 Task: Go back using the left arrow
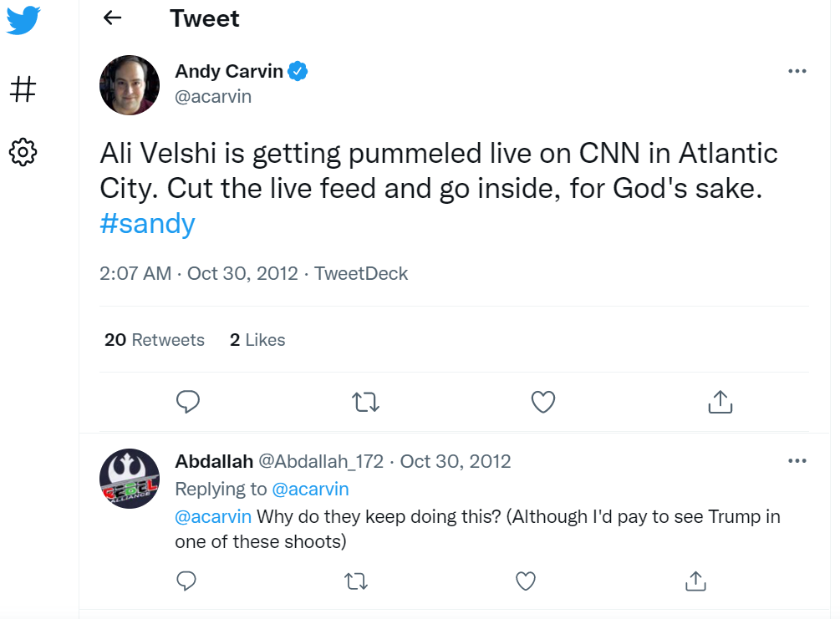click(x=113, y=18)
